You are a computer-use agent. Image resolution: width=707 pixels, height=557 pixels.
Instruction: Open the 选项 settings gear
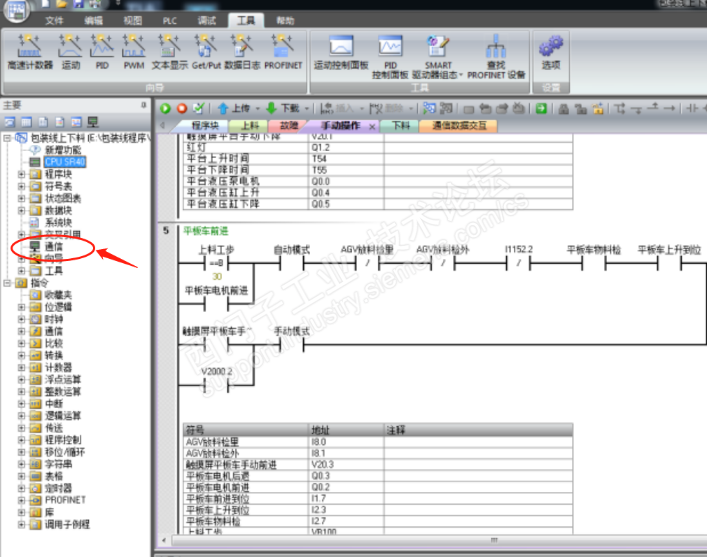pyautogui.click(x=551, y=52)
